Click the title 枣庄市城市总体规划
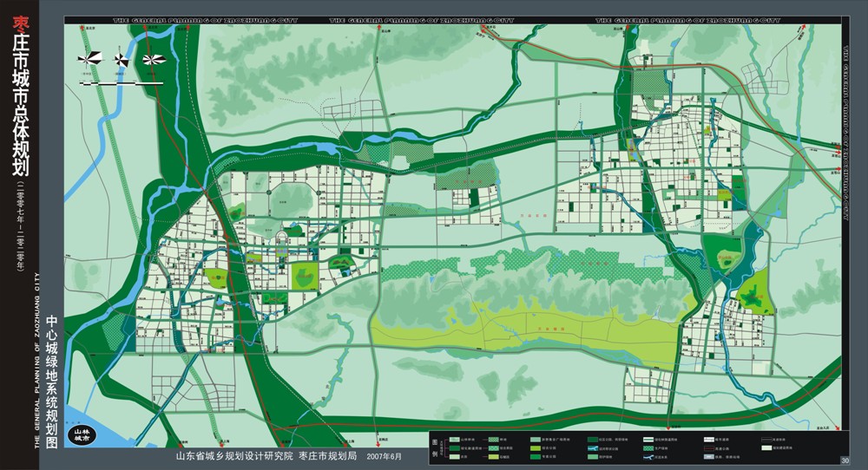 coord(22,95)
